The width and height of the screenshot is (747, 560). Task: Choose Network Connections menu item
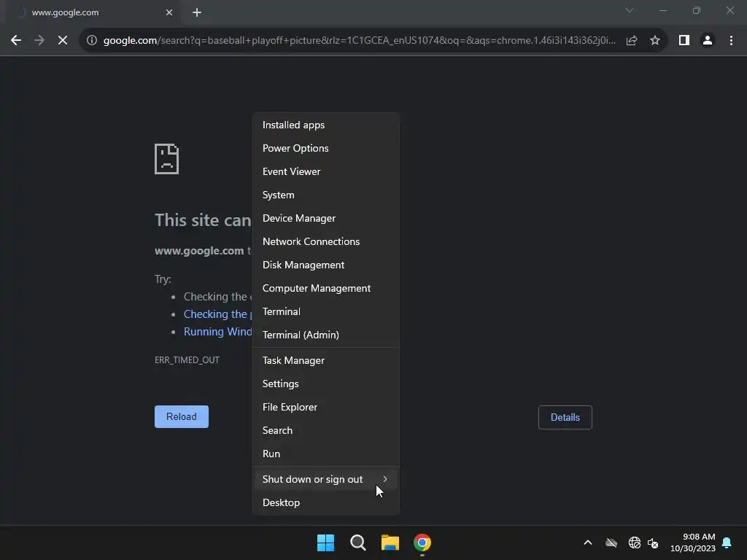point(326,241)
